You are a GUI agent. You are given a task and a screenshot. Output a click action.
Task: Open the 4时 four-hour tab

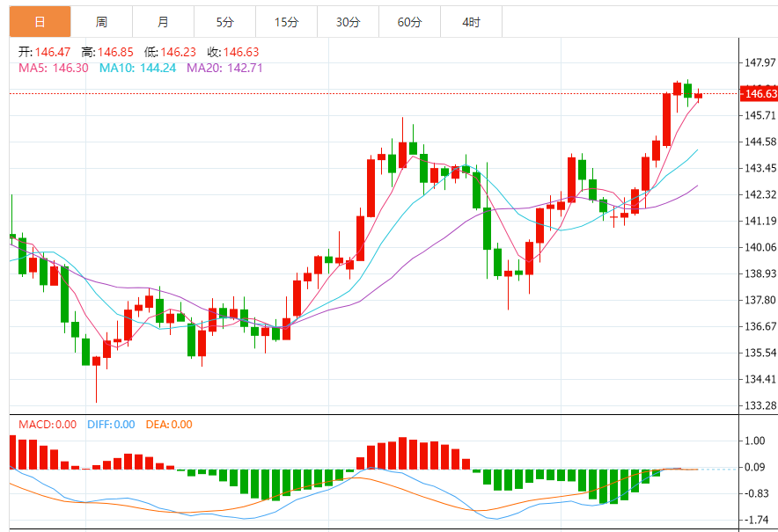pyautogui.click(x=472, y=22)
